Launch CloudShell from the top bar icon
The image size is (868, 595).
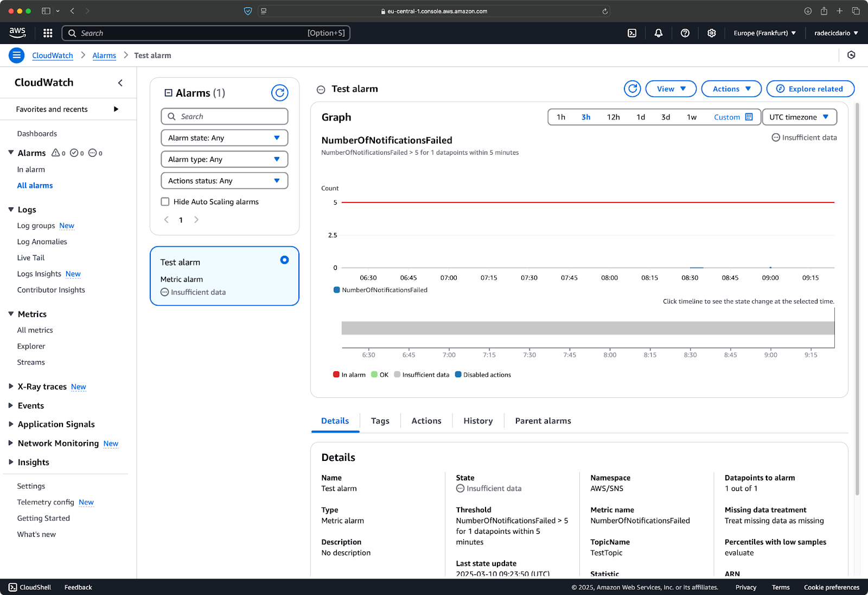click(632, 33)
